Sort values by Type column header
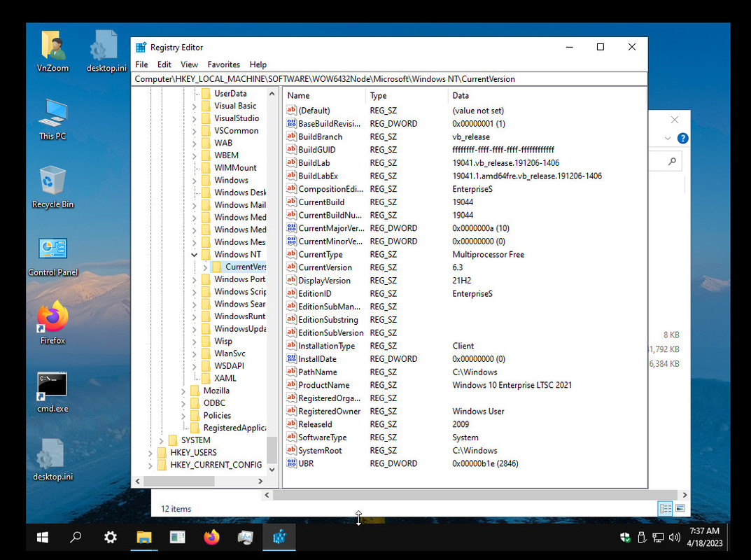 point(407,95)
